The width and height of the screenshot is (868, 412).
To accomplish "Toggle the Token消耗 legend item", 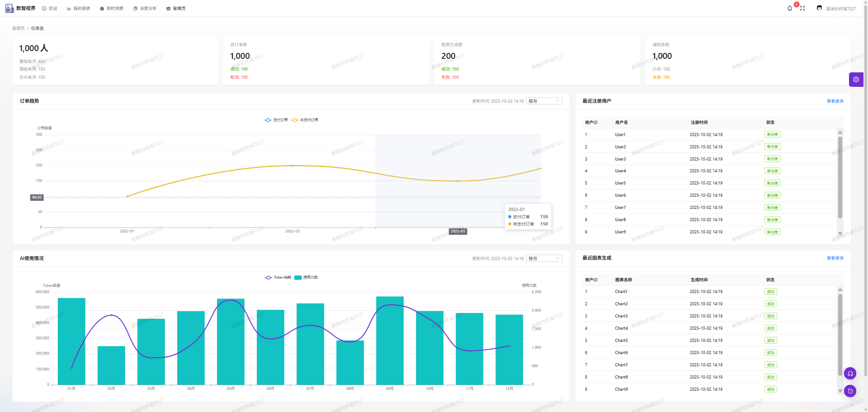I will pyautogui.click(x=278, y=278).
